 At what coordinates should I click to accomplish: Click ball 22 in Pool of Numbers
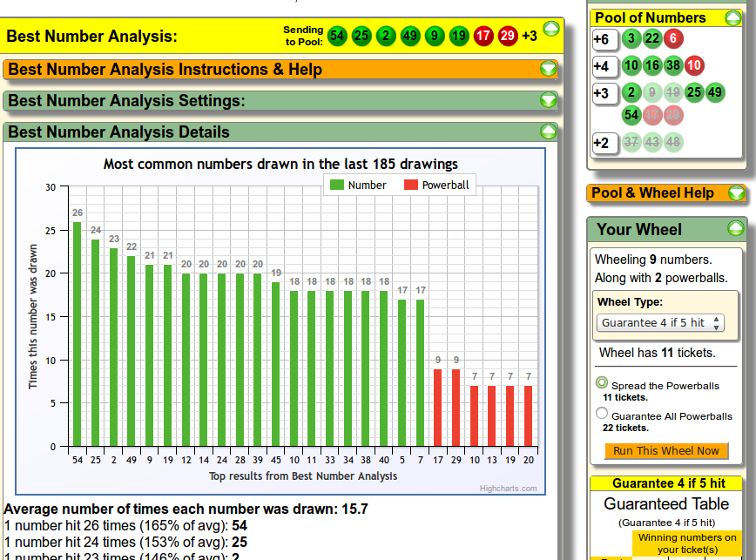tap(652, 39)
